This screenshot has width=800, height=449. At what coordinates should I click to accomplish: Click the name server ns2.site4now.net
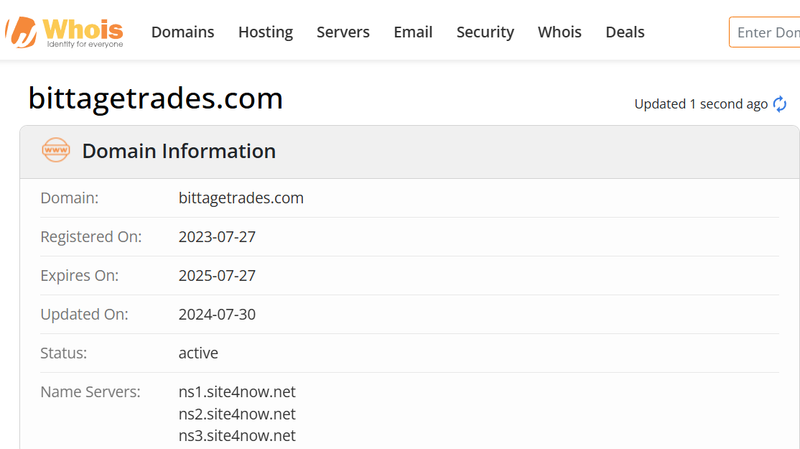237,414
